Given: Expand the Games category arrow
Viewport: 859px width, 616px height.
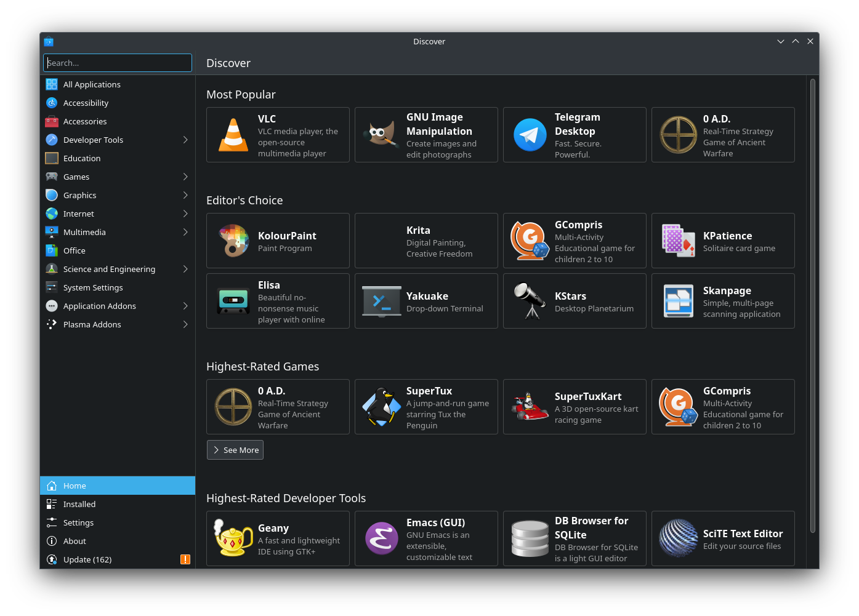Looking at the screenshot, I should click(x=185, y=177).
